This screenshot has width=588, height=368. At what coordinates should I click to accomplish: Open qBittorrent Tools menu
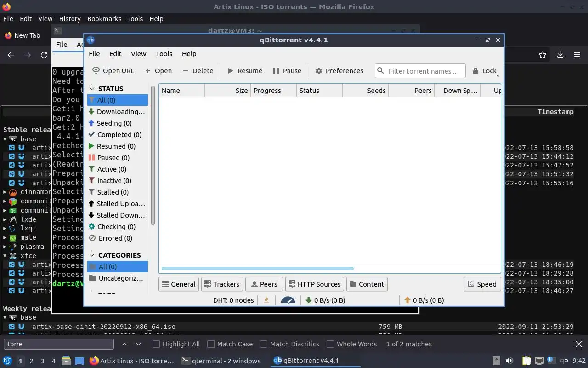point(164,54)
